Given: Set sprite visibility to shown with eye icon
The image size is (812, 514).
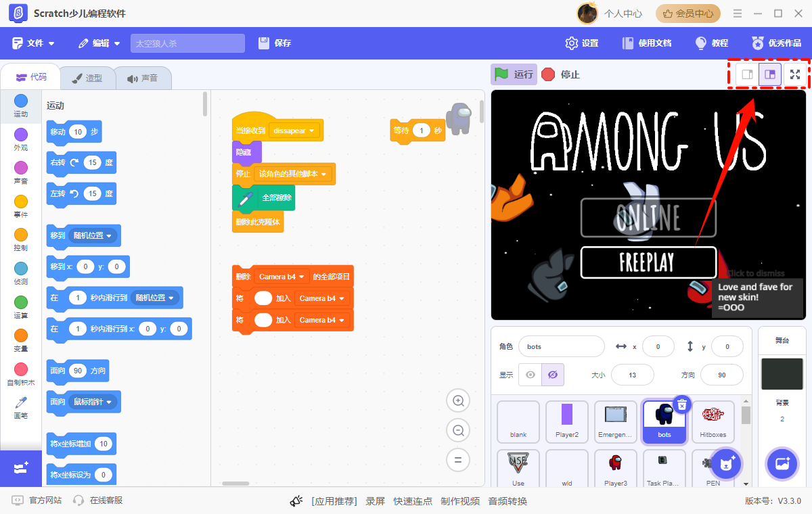Looking at the screenshot, I should coord(531,375).
